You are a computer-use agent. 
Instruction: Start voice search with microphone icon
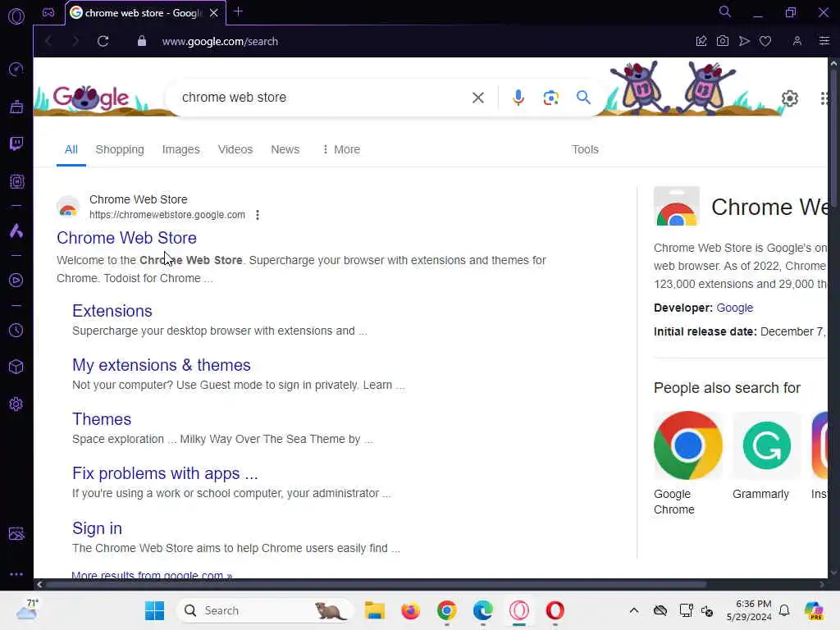pos(518,98)
